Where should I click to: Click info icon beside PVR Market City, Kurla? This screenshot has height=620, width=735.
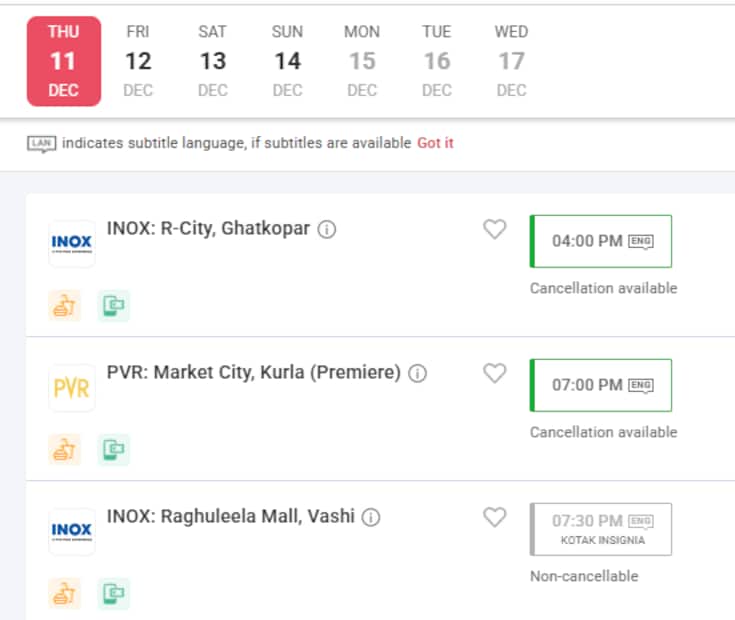[418, 373]
